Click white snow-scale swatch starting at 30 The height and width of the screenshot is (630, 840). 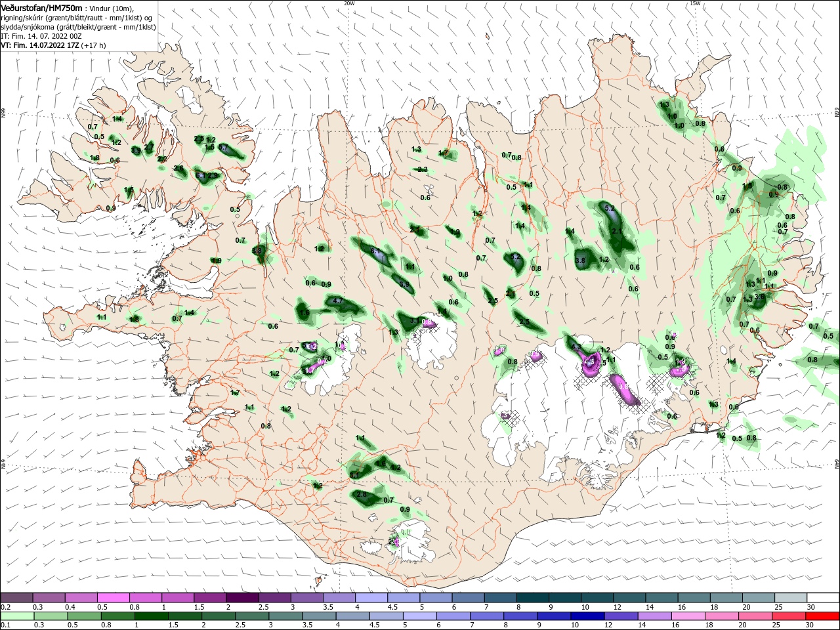click(823, 598)
